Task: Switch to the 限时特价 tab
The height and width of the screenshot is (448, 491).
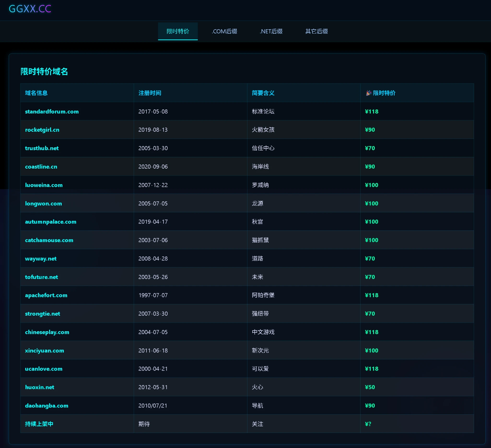Action: pyautogui.click(x=178, y=31)
